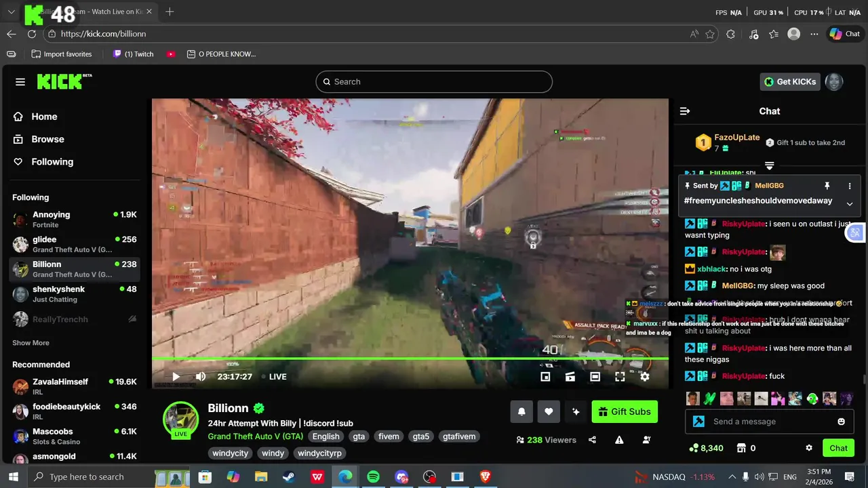Open the ZavalaHimself recommended channel
Screen dimensions: 868x488
click(x=75, y=387)
